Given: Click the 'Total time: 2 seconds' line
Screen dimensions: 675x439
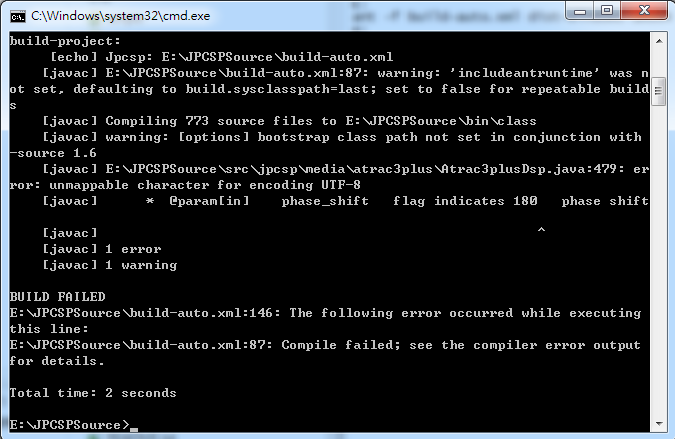Looking at the screenshot, I should 93,393.
